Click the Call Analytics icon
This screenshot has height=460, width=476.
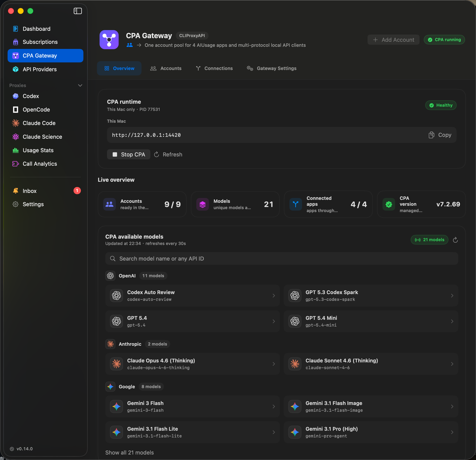(16, 164)
